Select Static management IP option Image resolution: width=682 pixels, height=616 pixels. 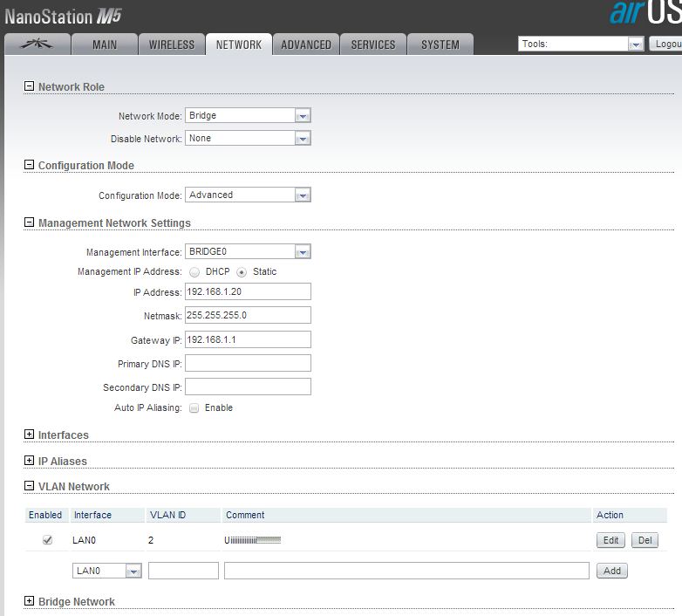[x=242, y=272]
